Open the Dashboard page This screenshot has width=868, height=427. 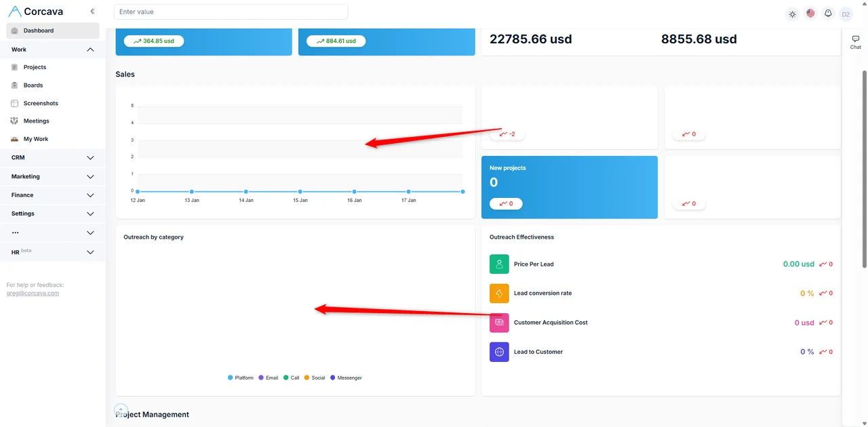click(53, 30)
